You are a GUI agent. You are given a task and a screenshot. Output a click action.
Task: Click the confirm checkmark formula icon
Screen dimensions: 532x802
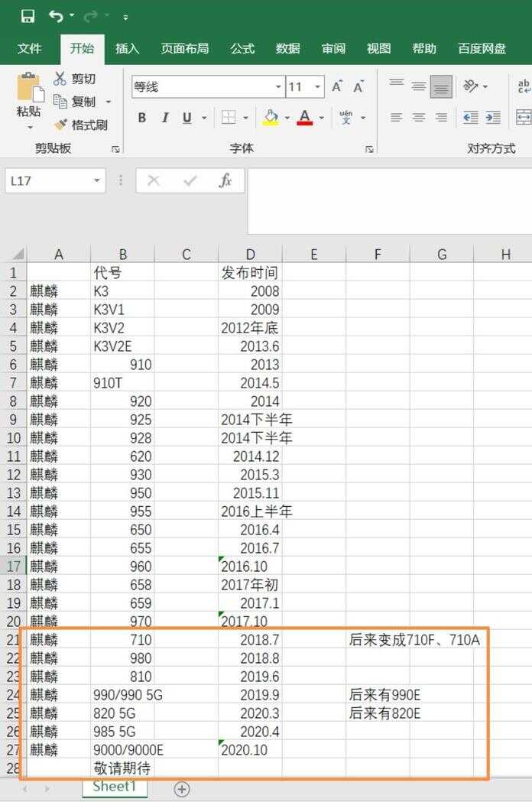coord(190,180)
